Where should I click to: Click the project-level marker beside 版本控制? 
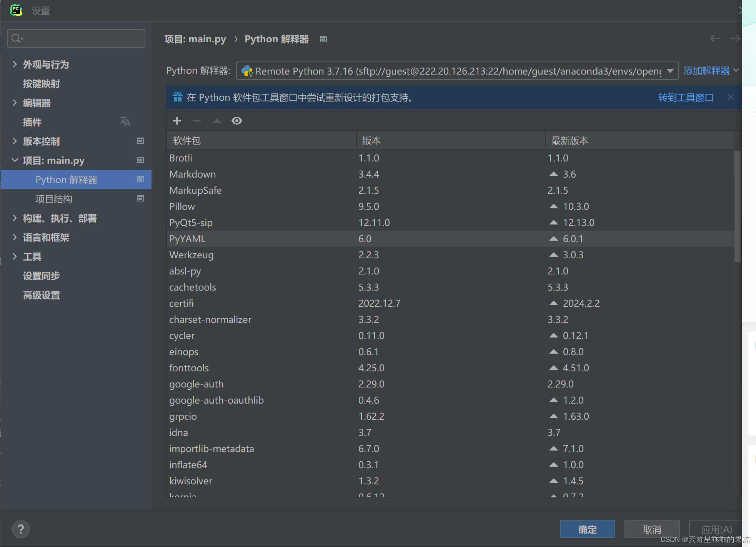140,141
